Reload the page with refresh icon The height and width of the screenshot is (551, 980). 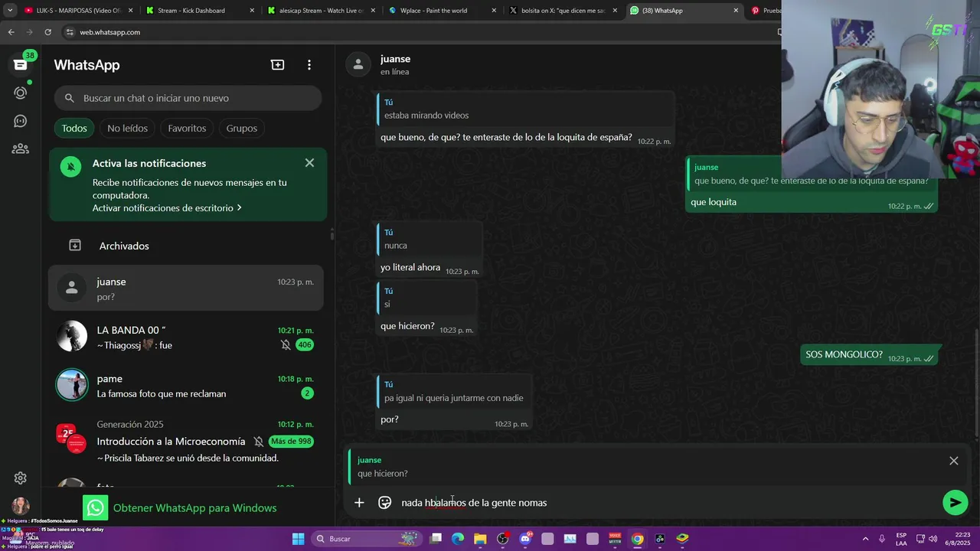47,32
